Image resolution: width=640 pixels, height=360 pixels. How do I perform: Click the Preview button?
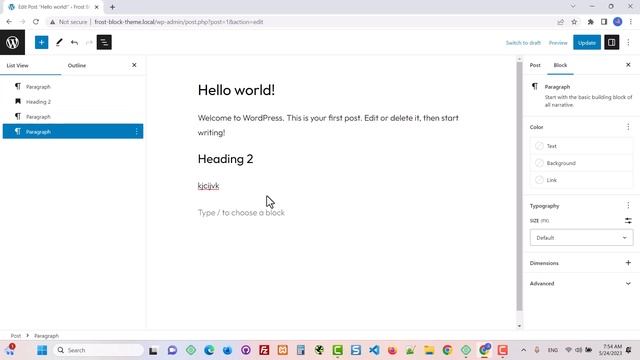click(558, 43)
